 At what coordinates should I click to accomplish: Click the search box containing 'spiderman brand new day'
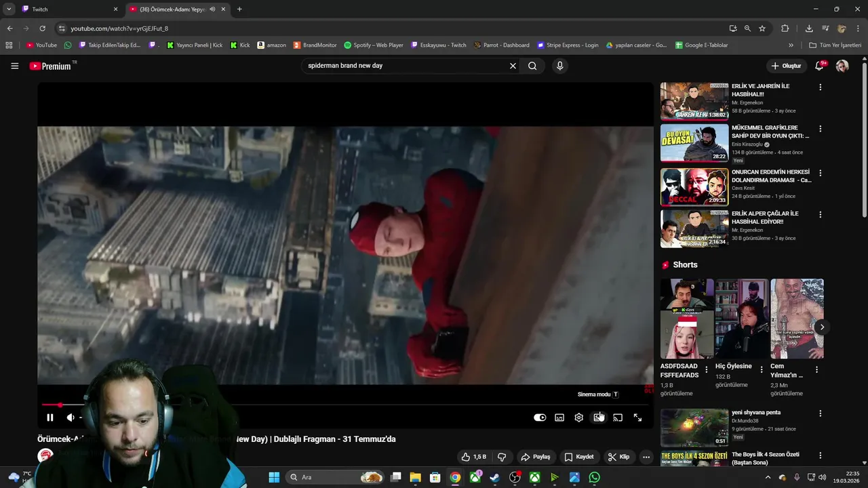pos(406,66)
